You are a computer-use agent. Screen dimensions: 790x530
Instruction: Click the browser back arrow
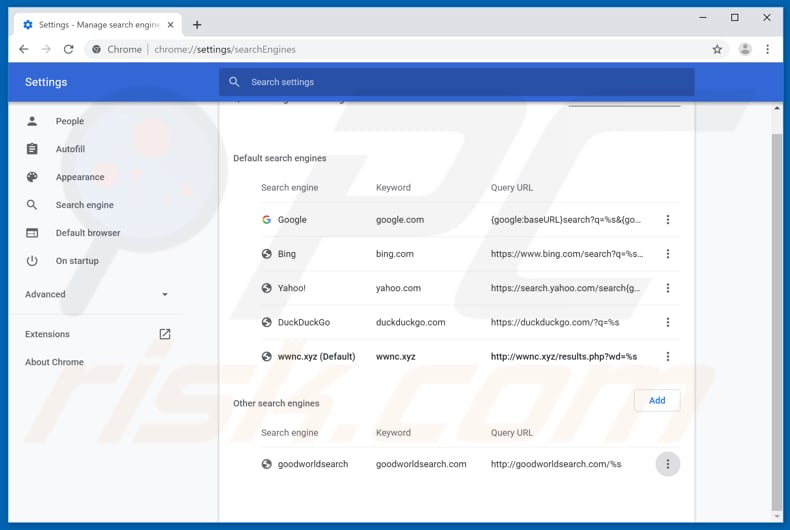pos(24,49)
